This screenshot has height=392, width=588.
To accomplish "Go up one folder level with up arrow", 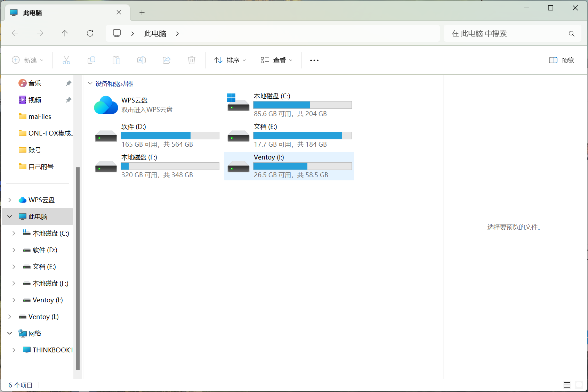I will [65, 33].
